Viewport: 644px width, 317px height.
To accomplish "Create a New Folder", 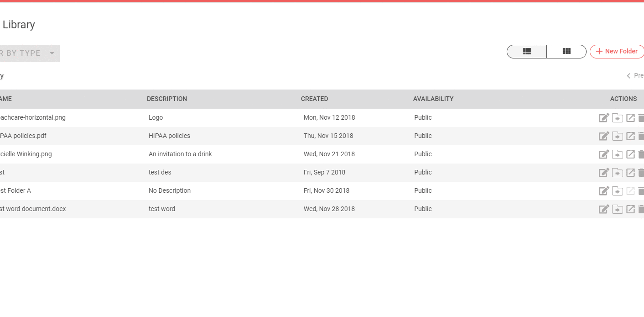I will coord(617,52).
